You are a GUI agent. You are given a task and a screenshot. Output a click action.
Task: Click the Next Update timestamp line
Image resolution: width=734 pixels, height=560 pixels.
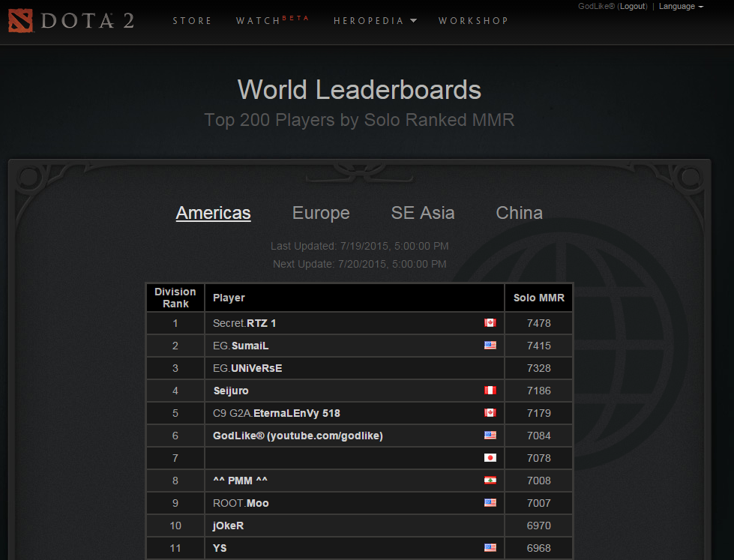click(x=360, y=264)
